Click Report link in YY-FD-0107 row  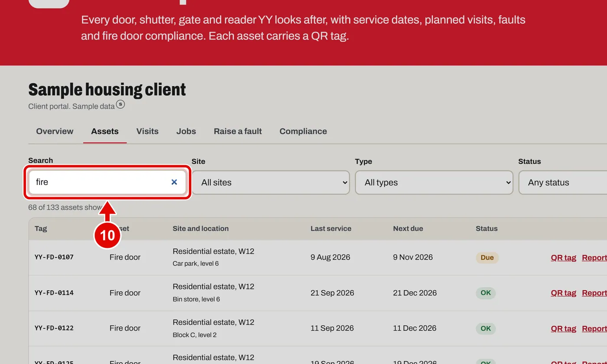point(594,257)
